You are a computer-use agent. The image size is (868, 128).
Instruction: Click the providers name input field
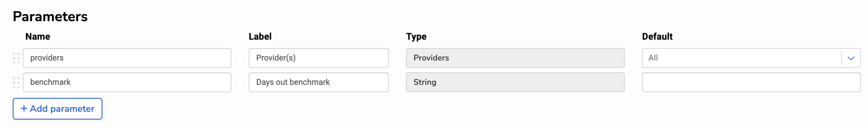click(127, 58)
